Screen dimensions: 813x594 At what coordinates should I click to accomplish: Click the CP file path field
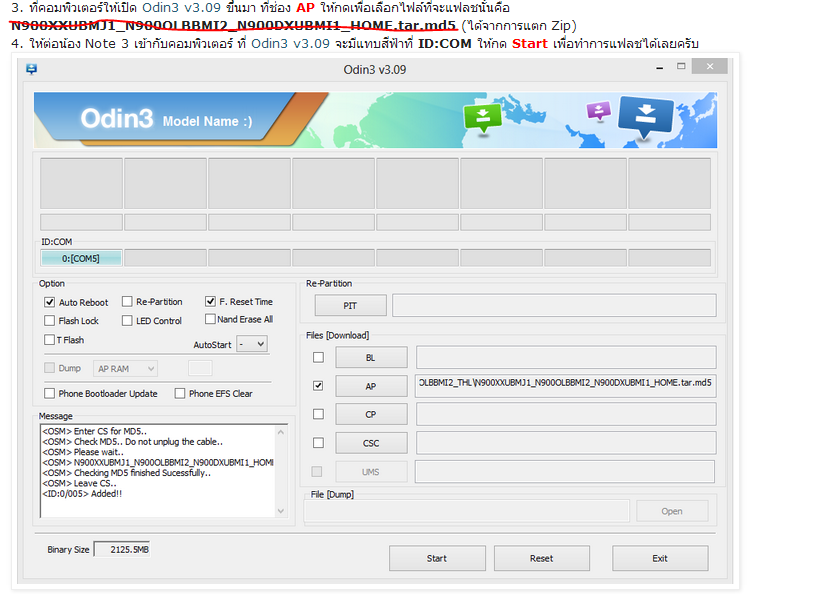(566, 414)
